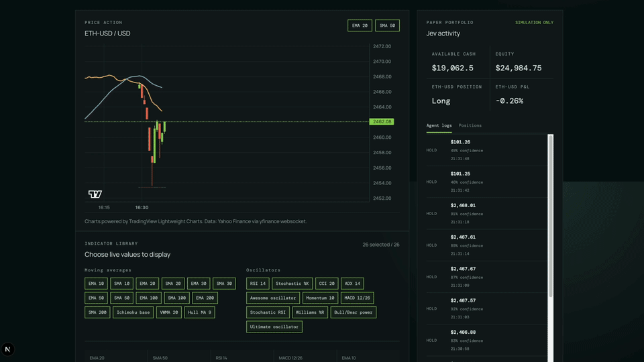Screen dimensions: 644x362
Task: Toggle EMA 30 indicator chip
Action: 199,284
